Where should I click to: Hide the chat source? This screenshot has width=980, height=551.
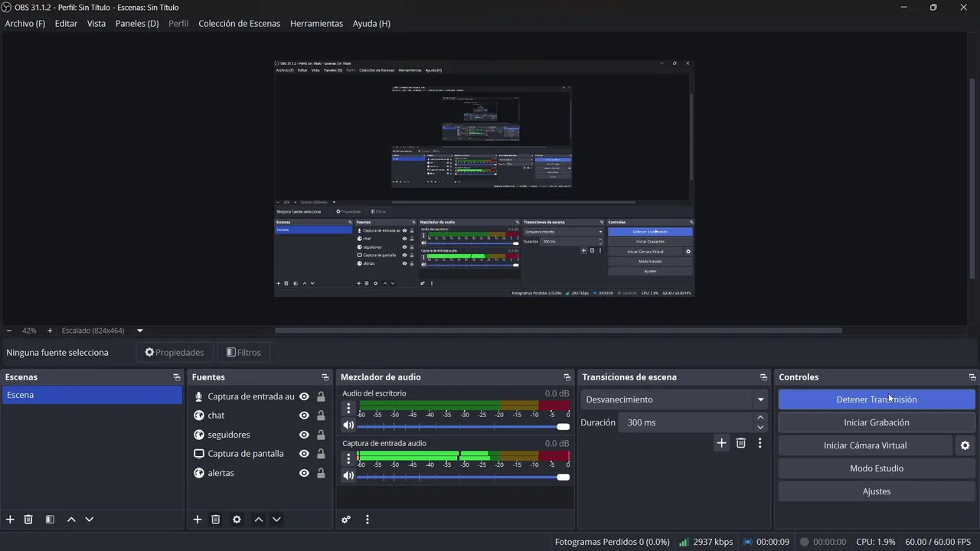point(304,416)
